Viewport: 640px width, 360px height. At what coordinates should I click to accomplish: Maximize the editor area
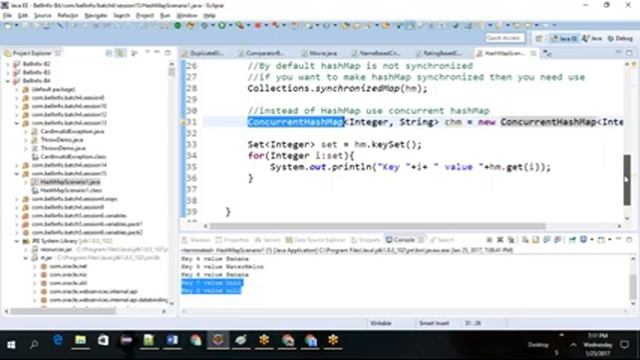pos(629,53)
